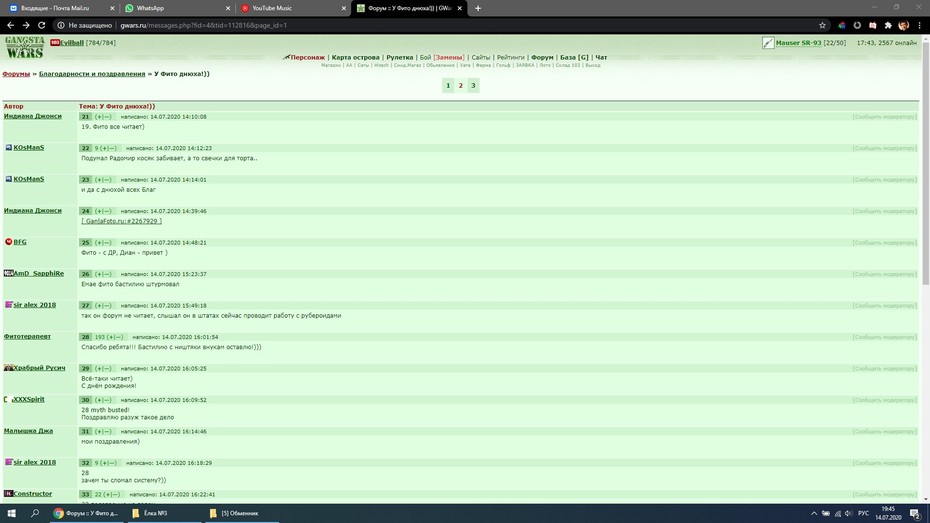
Task: Click the (+|—) vote on post 30
Action: [103, 400]
